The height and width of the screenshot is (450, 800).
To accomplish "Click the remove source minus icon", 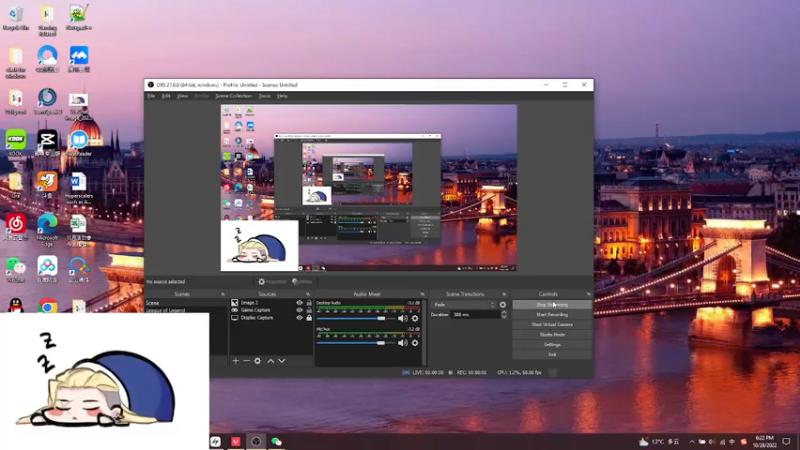I will tap(247, 361).
